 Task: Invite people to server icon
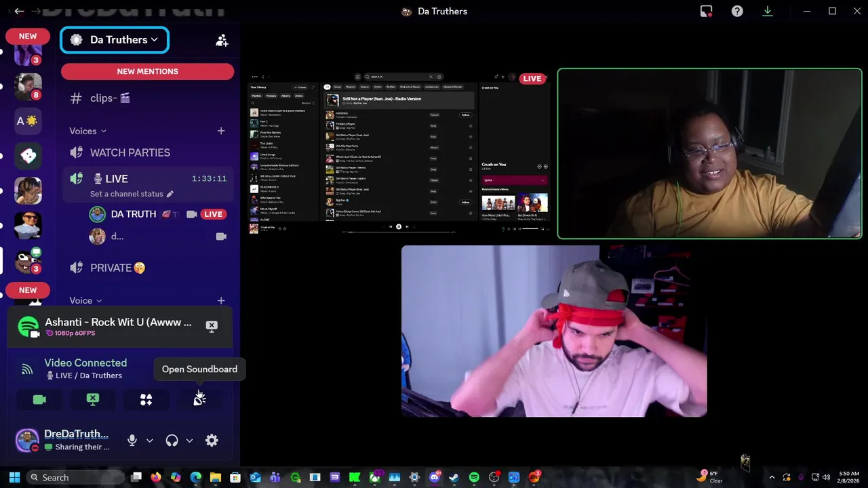coord(222,41)
